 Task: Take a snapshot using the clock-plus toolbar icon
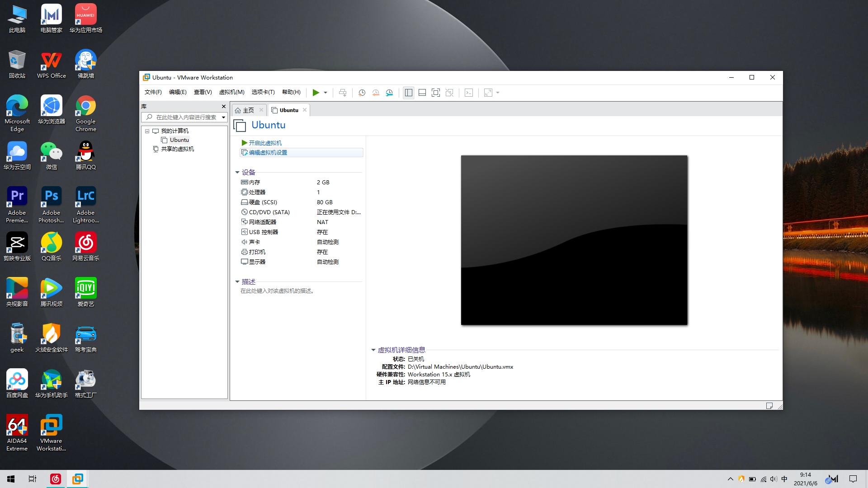362,93
